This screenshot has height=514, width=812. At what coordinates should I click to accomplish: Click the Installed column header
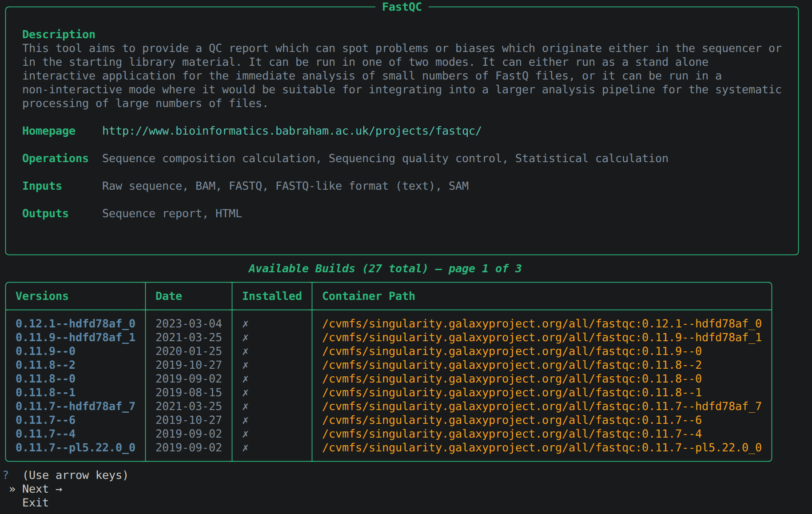coord(272,296)
